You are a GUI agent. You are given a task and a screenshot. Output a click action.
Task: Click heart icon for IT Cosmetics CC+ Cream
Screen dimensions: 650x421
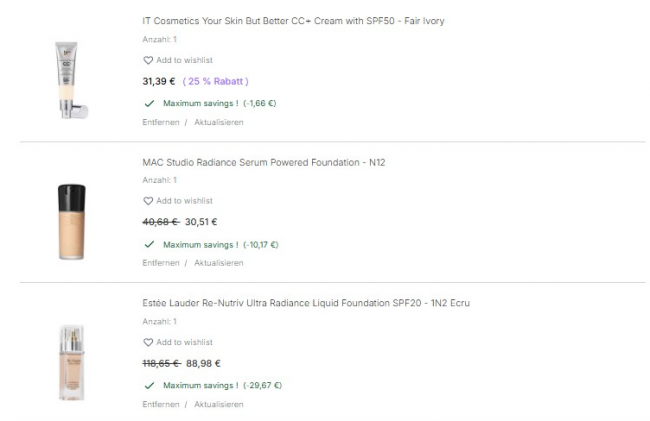pyautogui.click(x=148, y=60)
